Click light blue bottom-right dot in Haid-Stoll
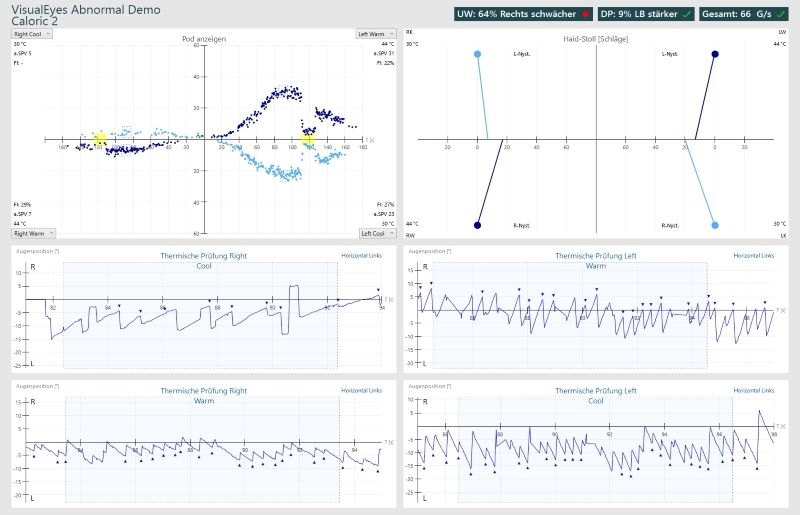 point(714,225)
